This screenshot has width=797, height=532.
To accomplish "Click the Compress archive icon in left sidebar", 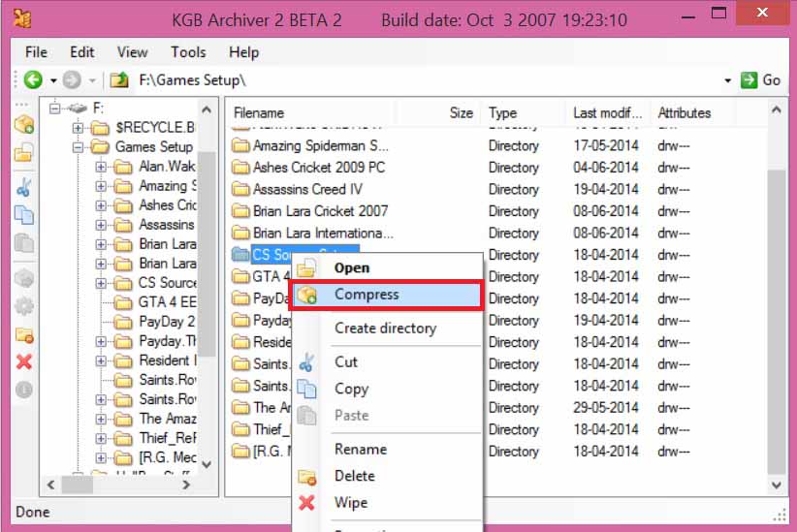I will 24,124.
